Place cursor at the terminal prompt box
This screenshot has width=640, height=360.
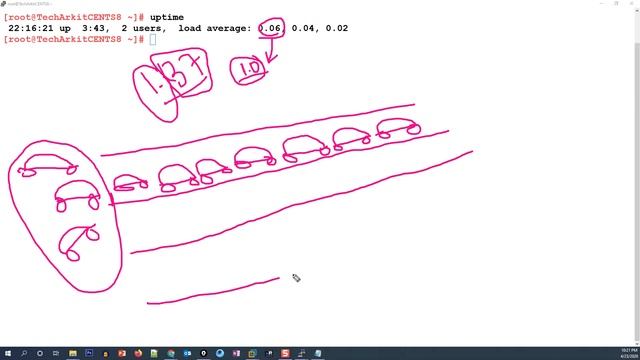(153, 40)
